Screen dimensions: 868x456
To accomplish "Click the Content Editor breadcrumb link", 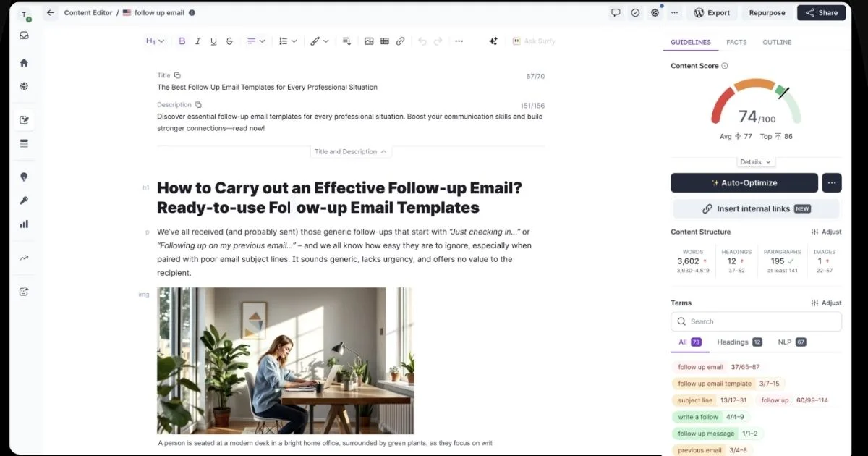I will pos(87,13).
